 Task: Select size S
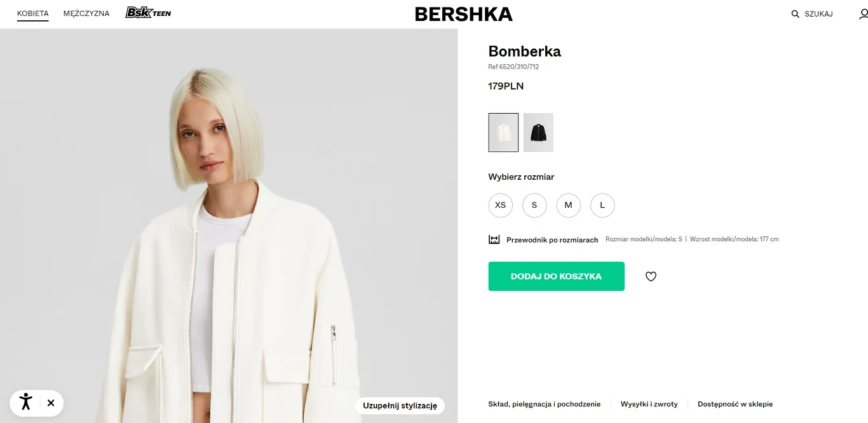pos(534,205)
